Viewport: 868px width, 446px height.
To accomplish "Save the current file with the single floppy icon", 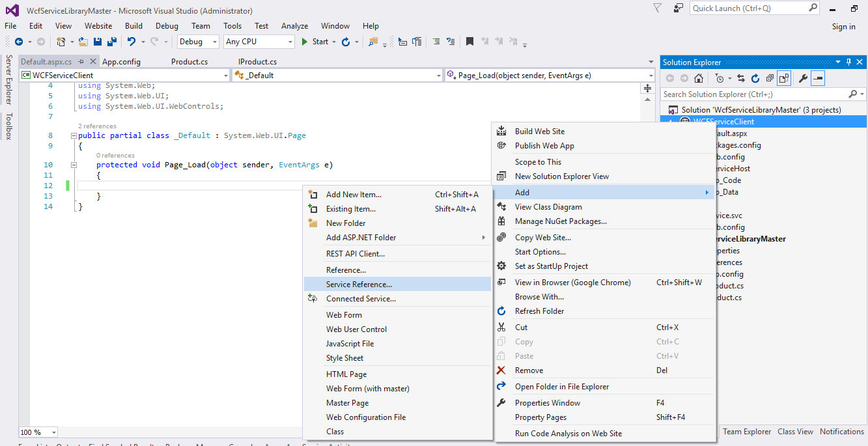I will [x=98, y=42].
